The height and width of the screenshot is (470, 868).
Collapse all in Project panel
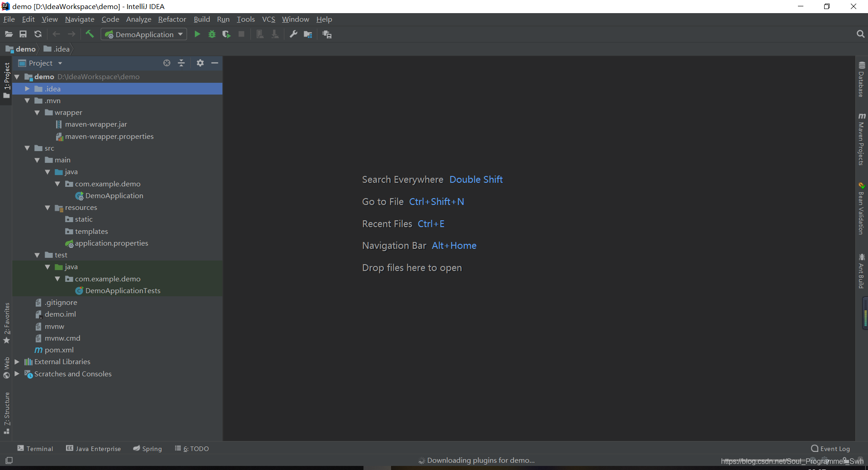click(x=181, y=63)
